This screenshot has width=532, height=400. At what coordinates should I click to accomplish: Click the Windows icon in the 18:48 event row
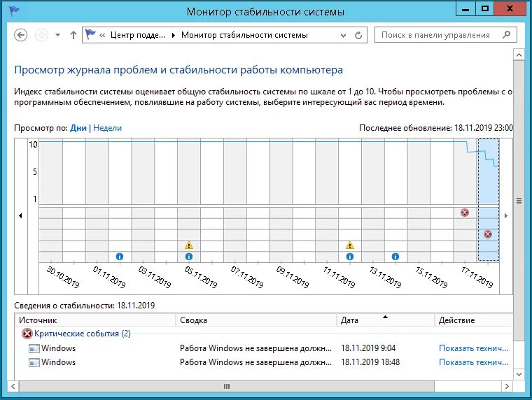(x=34, y=362)
